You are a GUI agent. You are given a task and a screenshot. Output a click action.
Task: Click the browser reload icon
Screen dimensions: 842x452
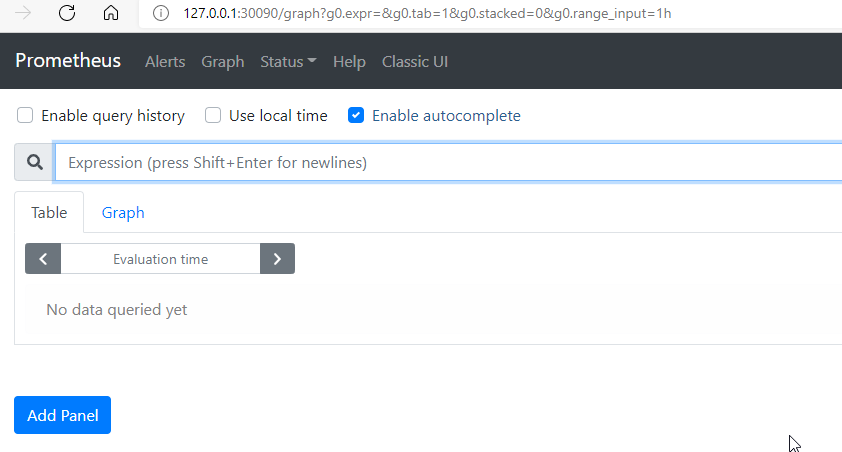pos(67,13)
